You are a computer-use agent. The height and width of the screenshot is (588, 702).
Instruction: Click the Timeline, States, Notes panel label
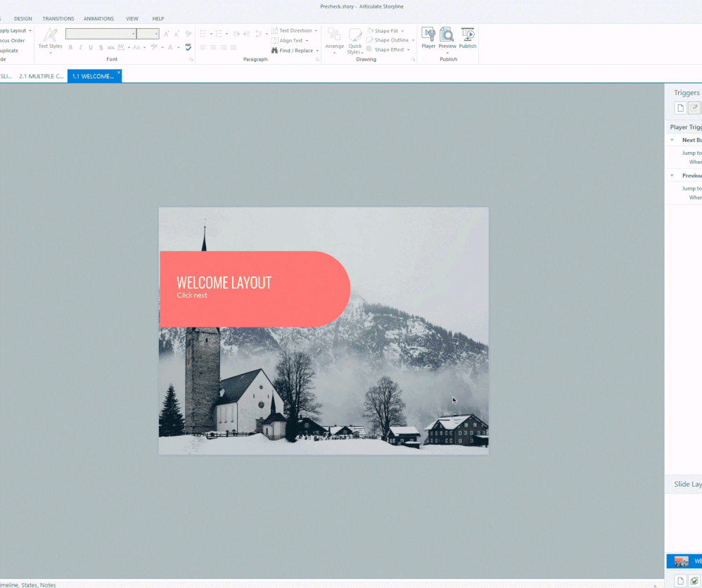28,584
